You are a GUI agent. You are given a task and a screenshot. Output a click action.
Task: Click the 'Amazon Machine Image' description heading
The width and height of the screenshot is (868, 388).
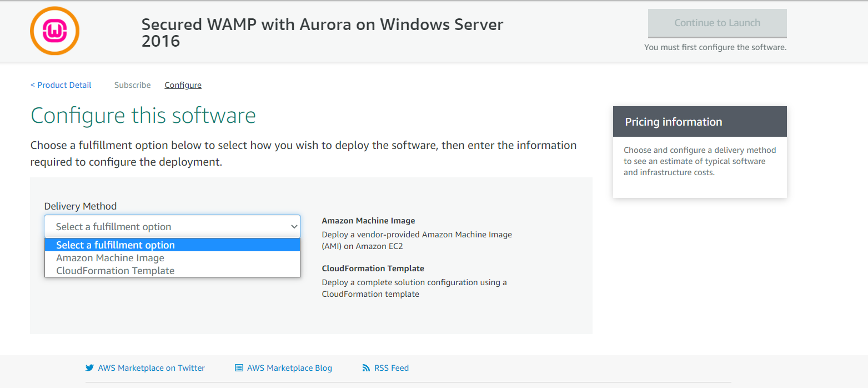click(x=369, y=221)
